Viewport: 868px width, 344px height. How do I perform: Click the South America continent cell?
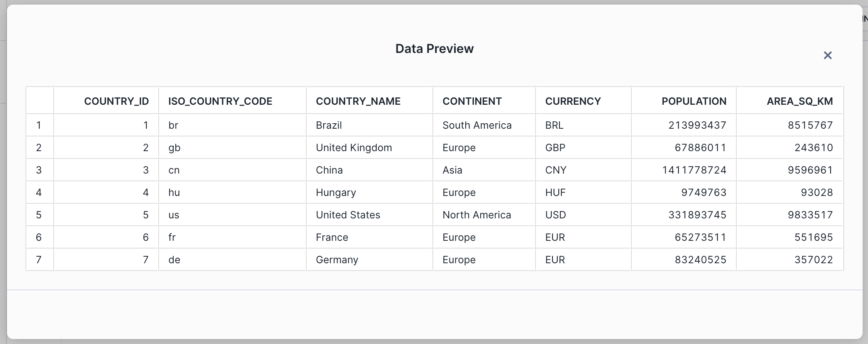[477, 125]
